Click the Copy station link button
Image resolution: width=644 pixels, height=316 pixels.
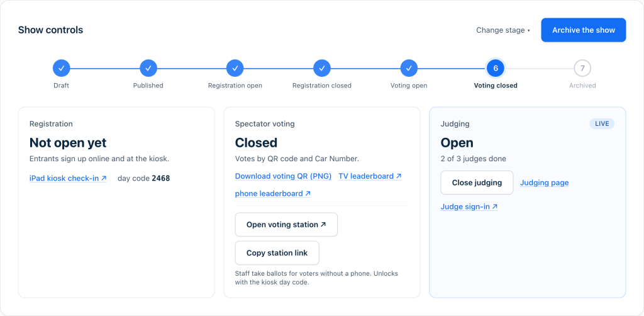point(277,252)
